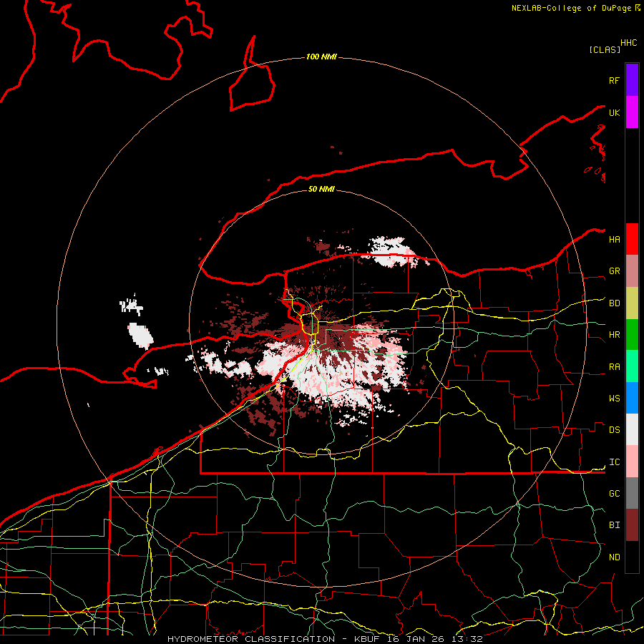
Task: Click the UK legend label
Action: point(614,112)
